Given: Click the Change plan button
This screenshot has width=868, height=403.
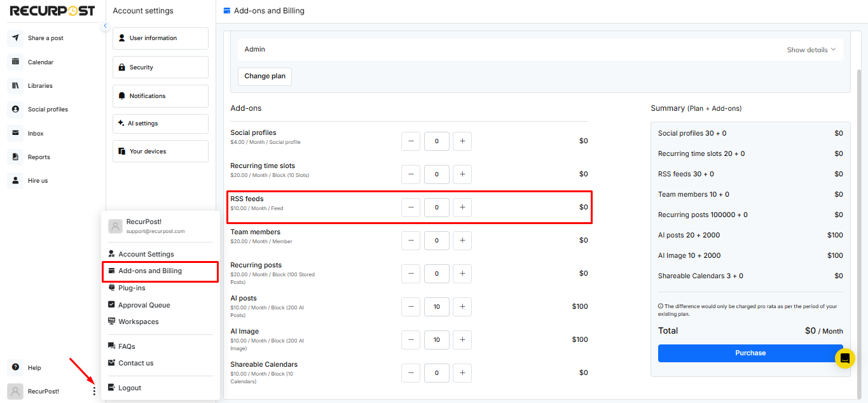Looking at the screenshot, I should (x=265, y=76).
